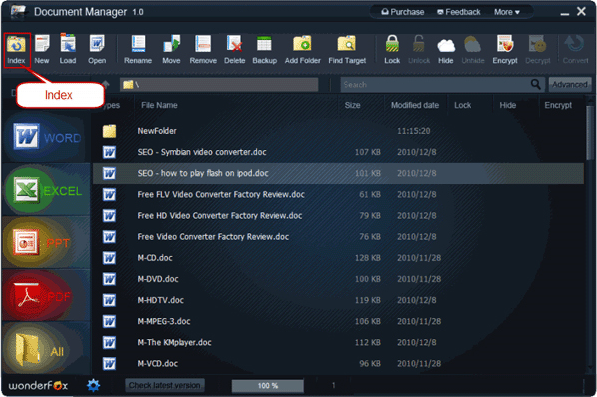The width and height of the screenshot is (597, 397).
Task: Click the Delete file icon
Action: coord(234,44)
